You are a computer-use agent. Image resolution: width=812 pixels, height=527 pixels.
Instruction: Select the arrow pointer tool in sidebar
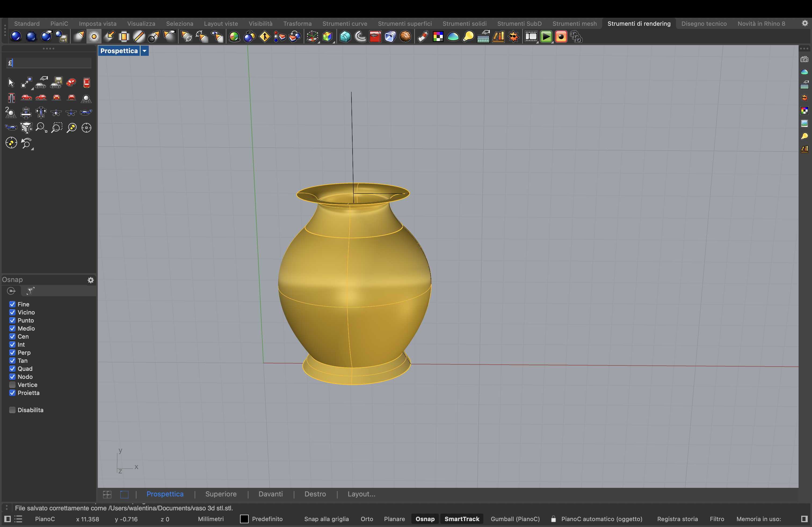pos(11,82)
